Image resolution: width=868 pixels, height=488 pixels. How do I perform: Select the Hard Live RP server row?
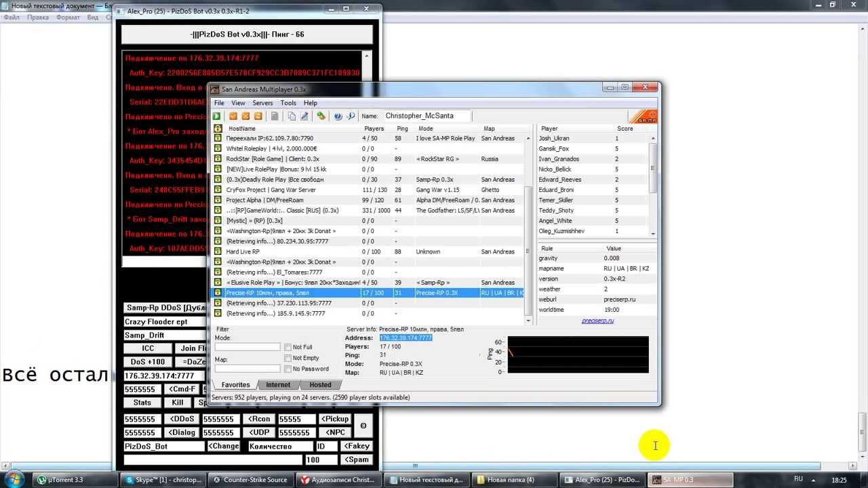point(370,251)
